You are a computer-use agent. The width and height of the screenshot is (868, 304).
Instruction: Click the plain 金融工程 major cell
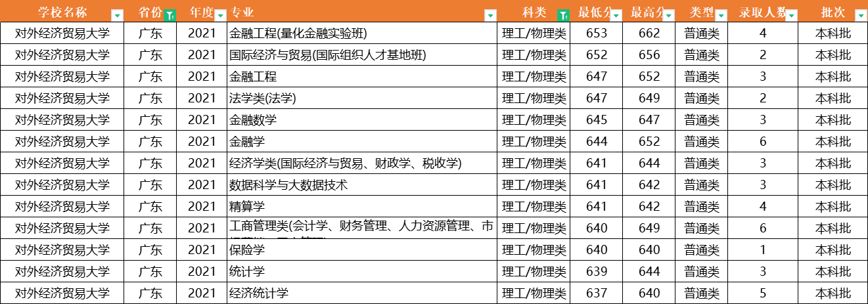pyautogui.click(x=362, y=77)
